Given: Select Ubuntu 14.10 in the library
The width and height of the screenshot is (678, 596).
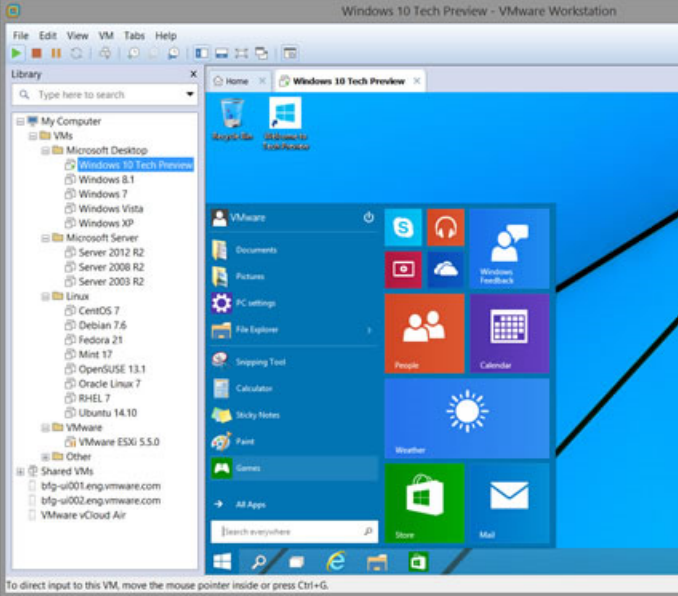Looking at the screenshot, I should (x=108, y=413).
